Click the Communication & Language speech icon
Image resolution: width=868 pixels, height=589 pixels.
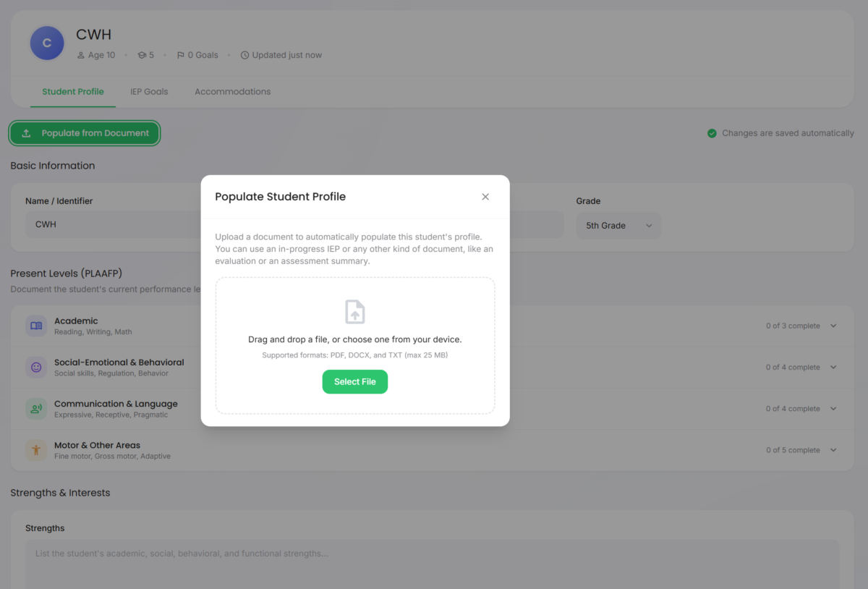[x=36, y=409]
